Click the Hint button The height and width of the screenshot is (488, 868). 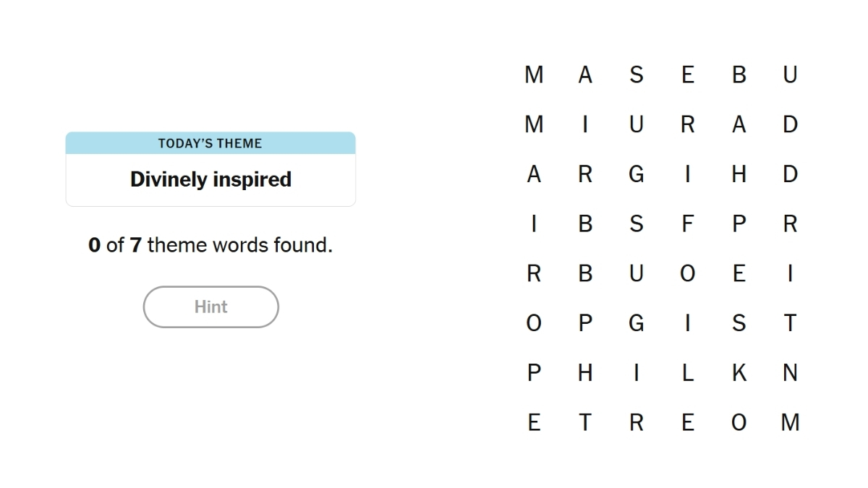point(210,307)
